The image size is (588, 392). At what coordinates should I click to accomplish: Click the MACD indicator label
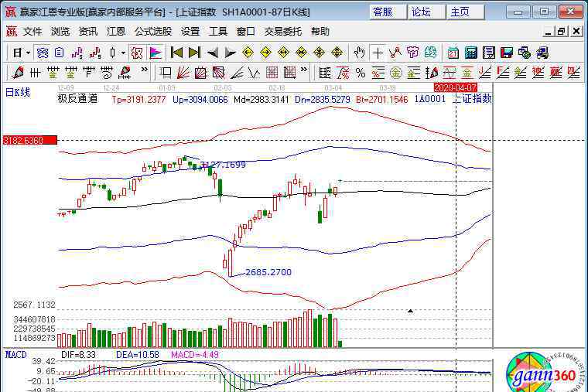coord(15,355)
